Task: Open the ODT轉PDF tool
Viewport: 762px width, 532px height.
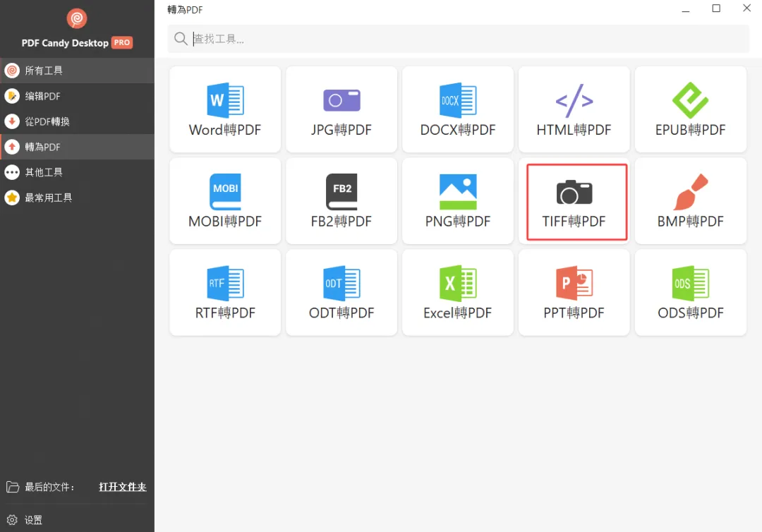Action: coord(341,293)
